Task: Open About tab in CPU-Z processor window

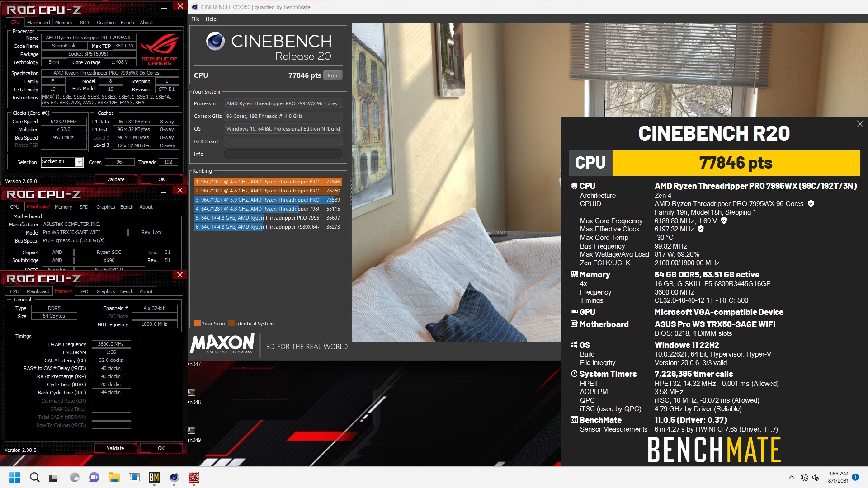Action: click(x=146, y=23)
